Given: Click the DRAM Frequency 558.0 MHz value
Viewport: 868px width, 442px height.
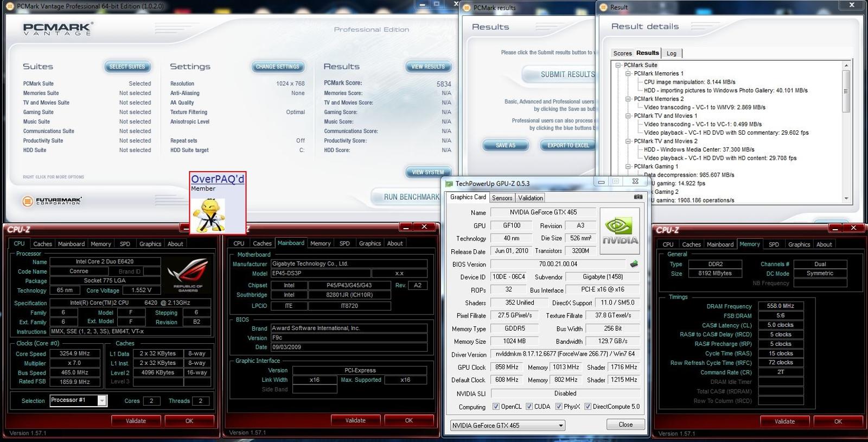Looking at the screenshot, I should point(781,306).
